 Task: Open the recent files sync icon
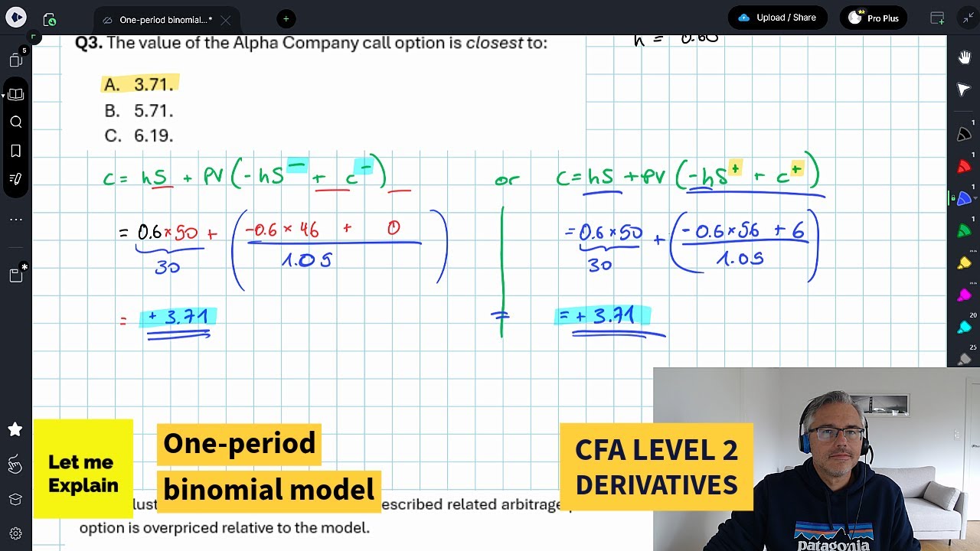[50, 19]
